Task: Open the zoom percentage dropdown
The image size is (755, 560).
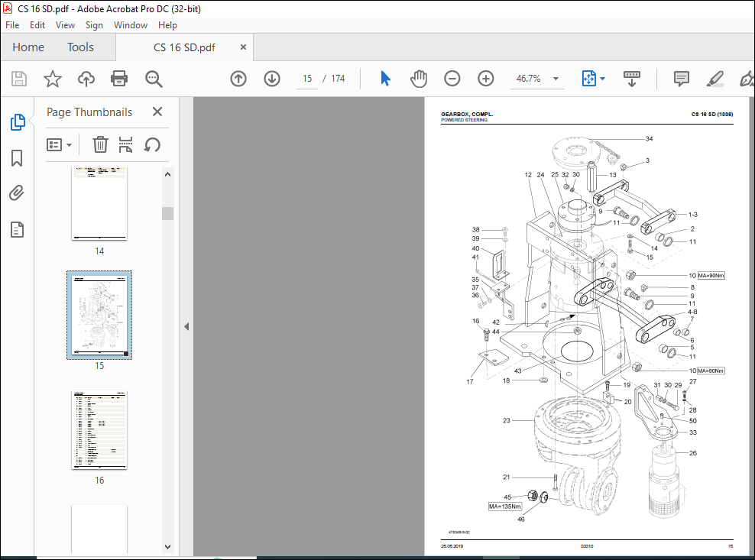Action: pos(556,79)
